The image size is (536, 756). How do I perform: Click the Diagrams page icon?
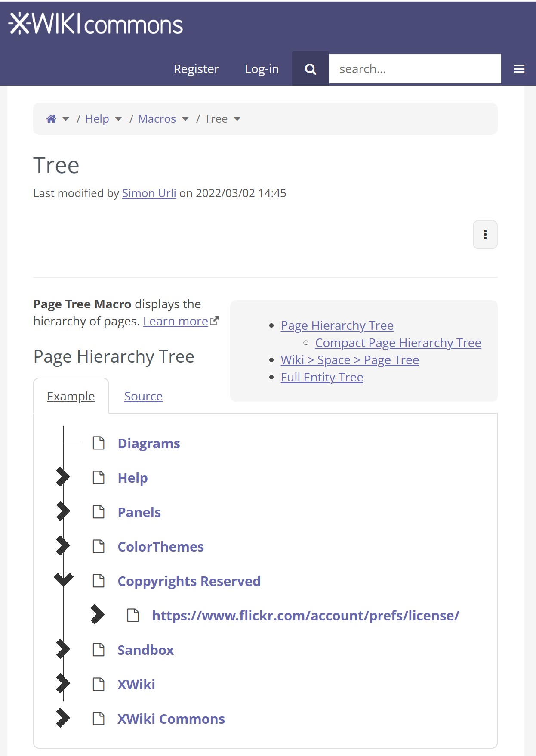[x=99, y=443]
